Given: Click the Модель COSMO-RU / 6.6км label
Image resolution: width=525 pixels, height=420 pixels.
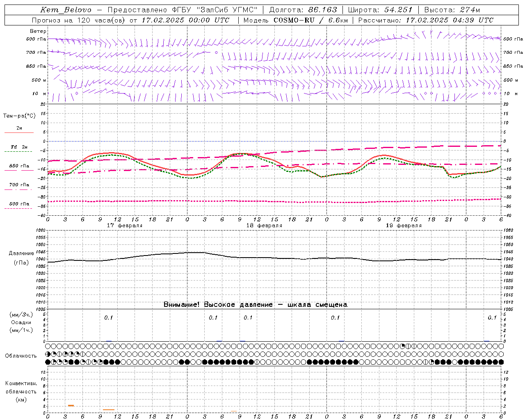Looking at the screenshot, I should (295, 20).
